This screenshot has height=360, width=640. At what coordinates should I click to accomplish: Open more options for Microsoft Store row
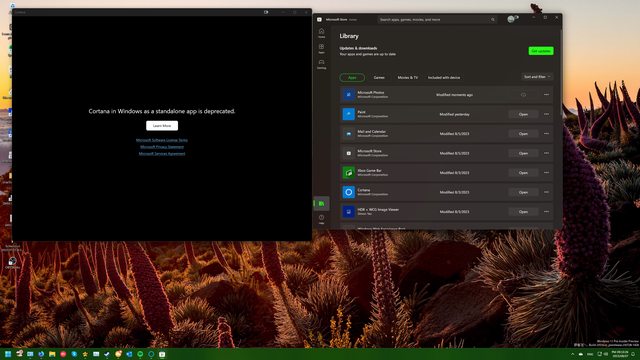click(x=547, y=153)
